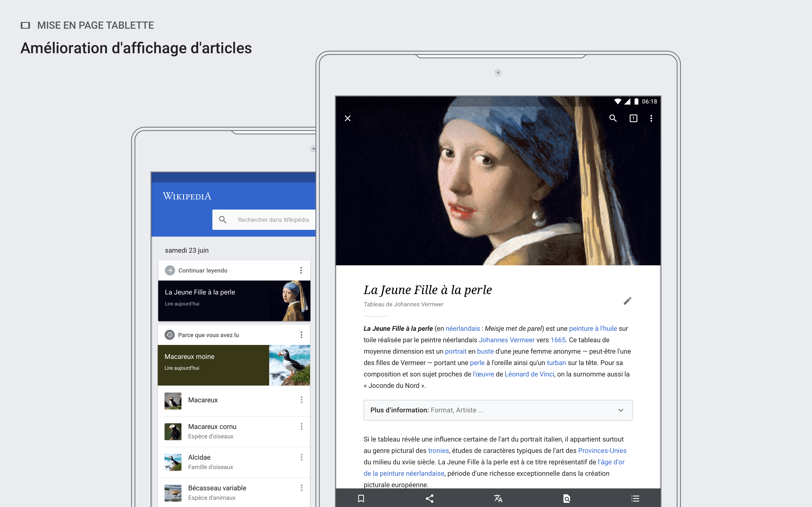This screenshot has height=507, width=812.
Task: Tap the find in page icon
Action: pyautogui.click(x=566, y=498)
